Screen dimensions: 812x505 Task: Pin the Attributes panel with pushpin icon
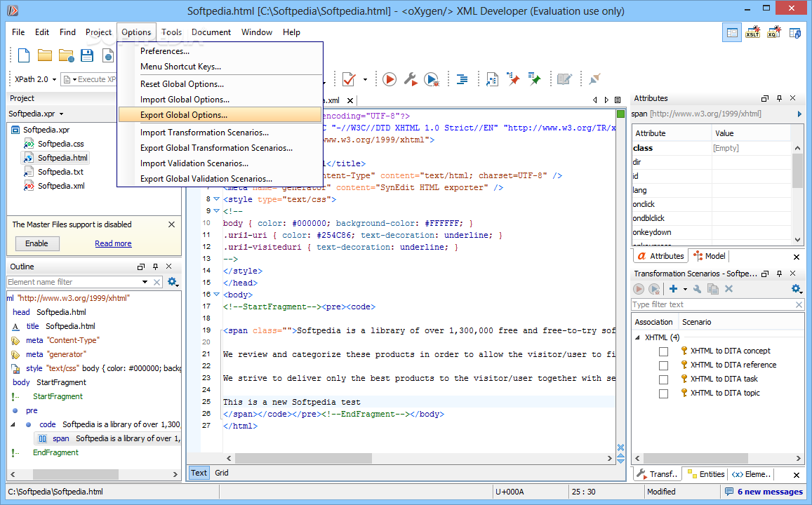pos(779,98)
